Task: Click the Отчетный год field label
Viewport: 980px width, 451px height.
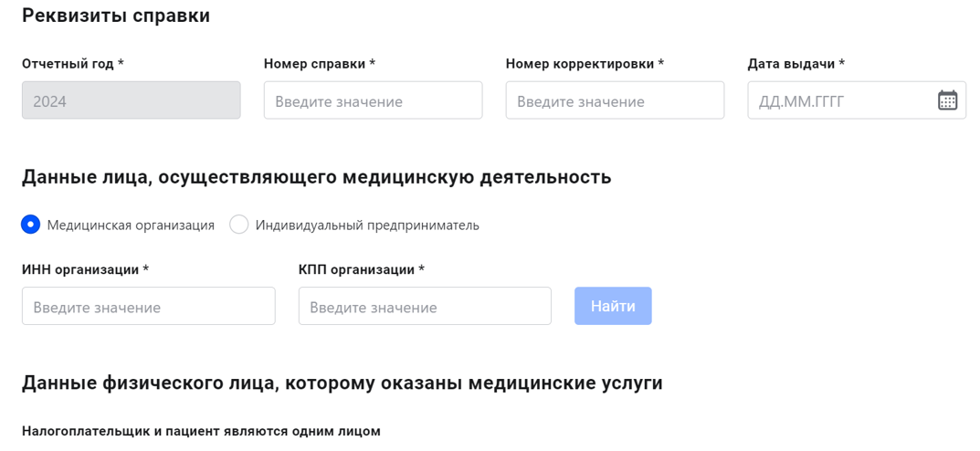Action: click(x=73, y=64)
